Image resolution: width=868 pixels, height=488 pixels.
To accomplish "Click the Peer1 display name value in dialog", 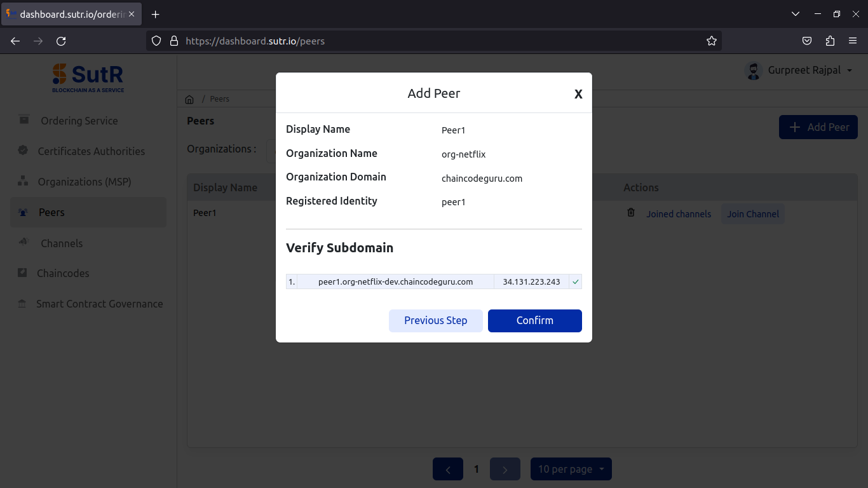I will [x=454, y=130].
